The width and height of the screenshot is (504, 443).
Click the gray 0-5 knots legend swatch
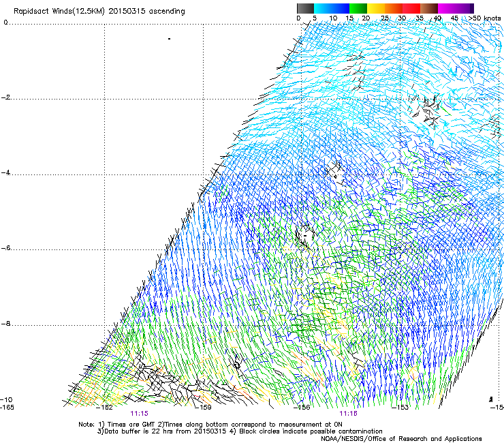(x=305, y=8)
